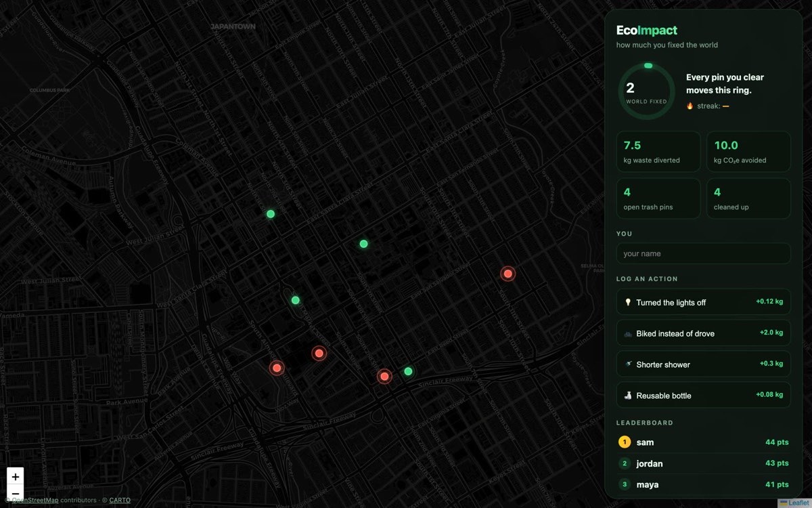Click the bottle icon on reusable bottle action
The image size is (812, 508).
click(628, 395)
